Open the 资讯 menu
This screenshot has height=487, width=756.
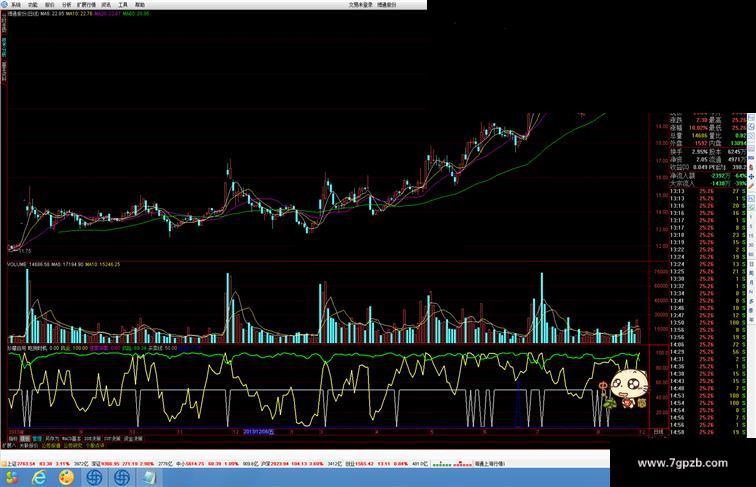106,4
